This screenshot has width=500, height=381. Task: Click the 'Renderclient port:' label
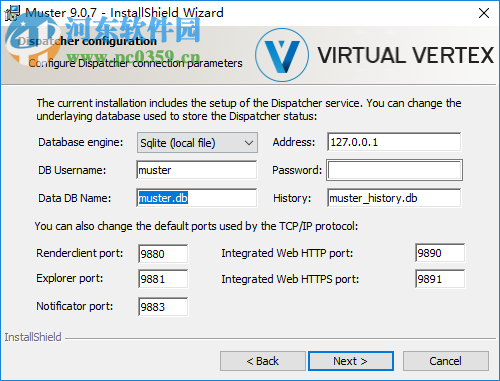click(x=79, y=253)
